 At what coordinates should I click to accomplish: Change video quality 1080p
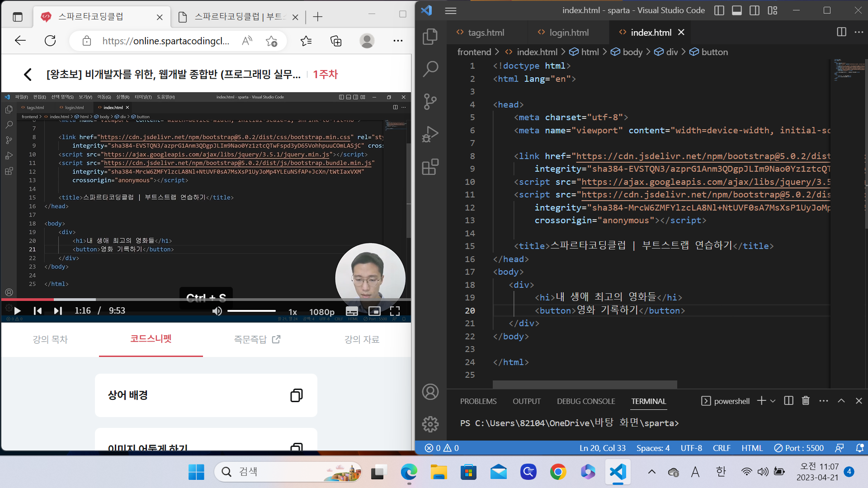321,312
